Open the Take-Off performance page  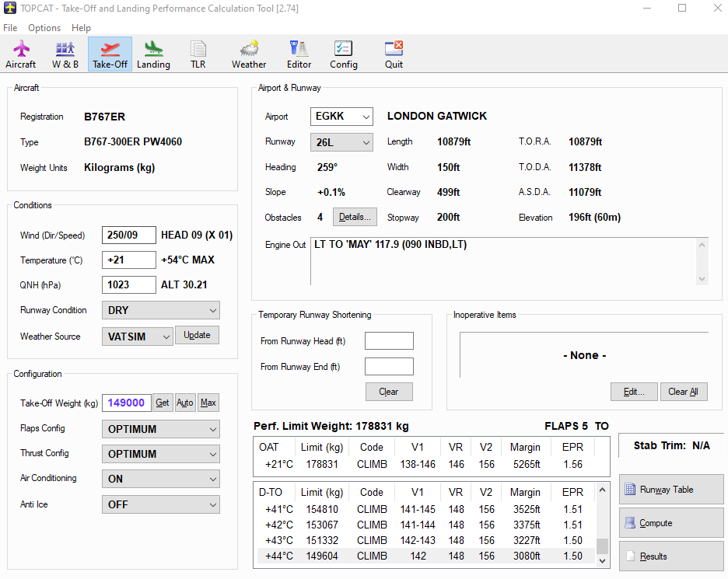click(109, 53)
